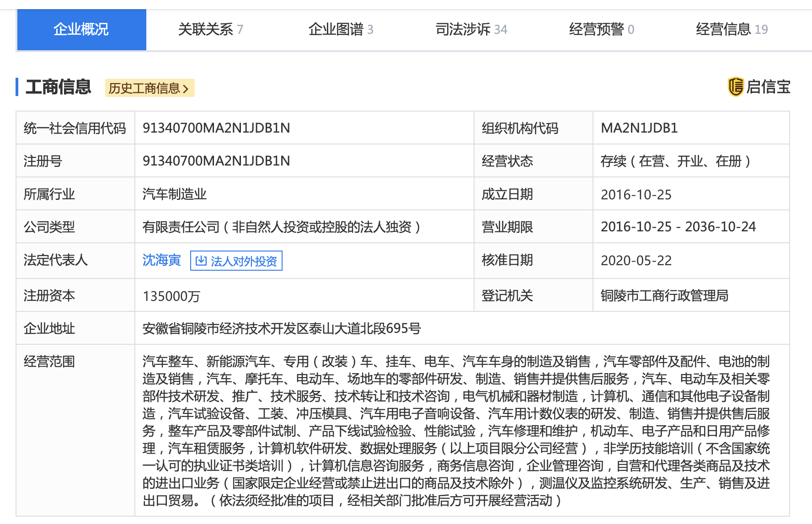Select unified credit code 91340700MA2N1JDB1N value
This screenshot has width=812, height=524.
(x=216, y=128)
